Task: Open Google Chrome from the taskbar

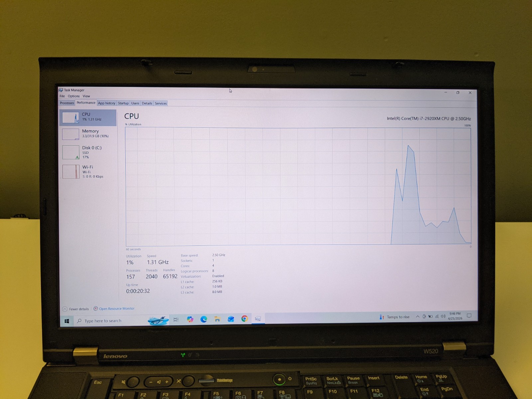Action: coord(244,319)
